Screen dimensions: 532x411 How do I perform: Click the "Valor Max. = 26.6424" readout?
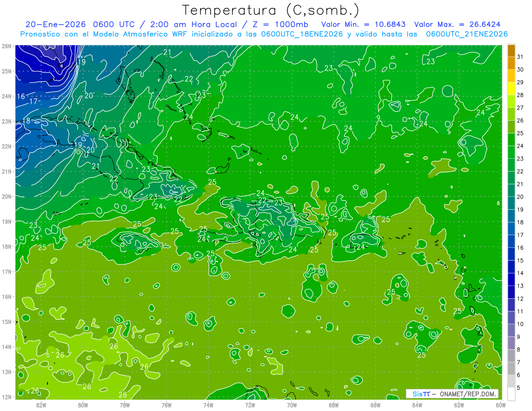click(x=457, y=24)
